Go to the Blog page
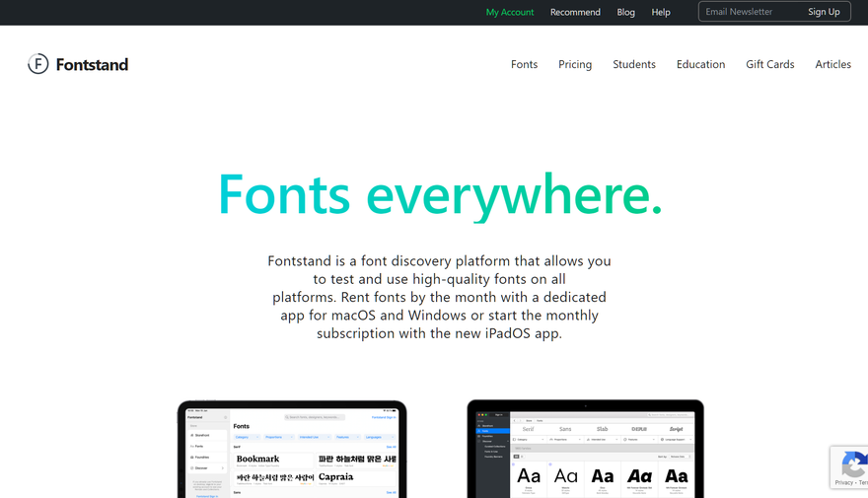 click(625, 12)
